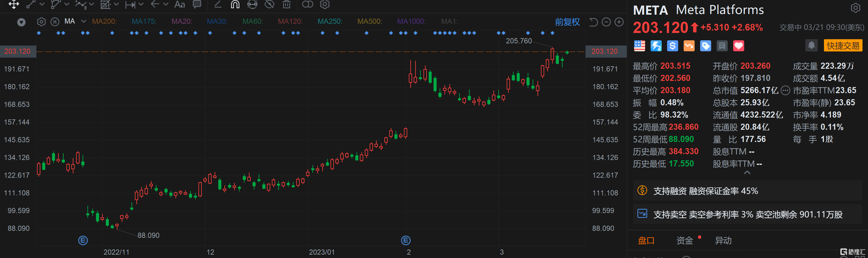Screen dimensions: 868x258
Task: Open the MA indicator type dropdown
Action: 83,22
